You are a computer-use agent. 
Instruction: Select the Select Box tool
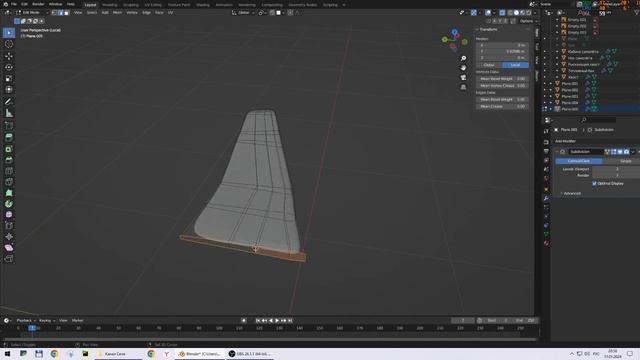tap(9, 33)
